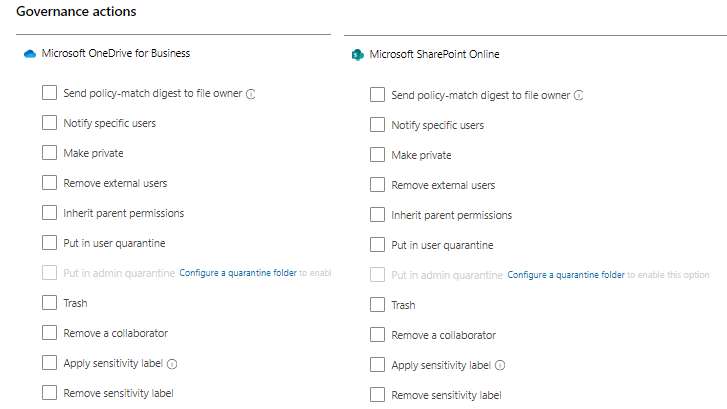Screen dimensions: 727x409
Task: Enable OneDrive Send policy-match digest to file owner
Action: tap(49, 93)
